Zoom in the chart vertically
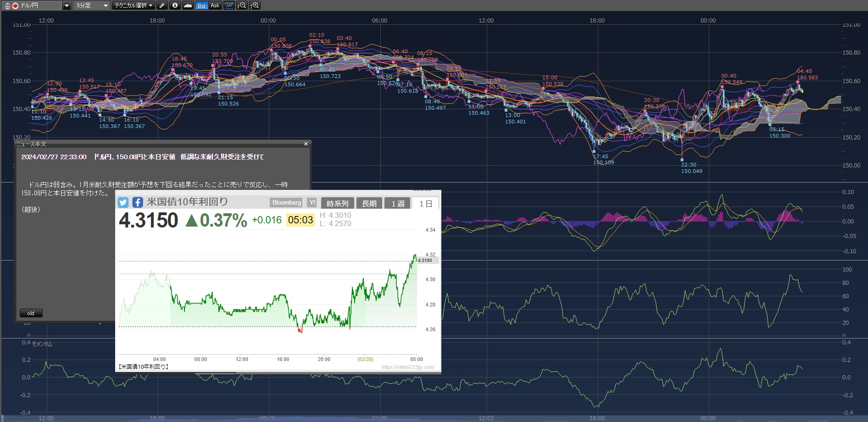This screenshot has width=868, height=422. click(x=255, y=6)
